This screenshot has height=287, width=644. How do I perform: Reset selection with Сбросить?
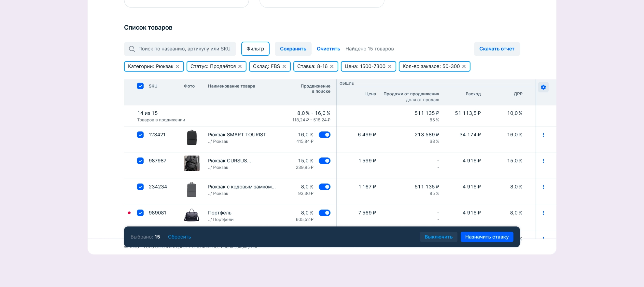[179, 237]
